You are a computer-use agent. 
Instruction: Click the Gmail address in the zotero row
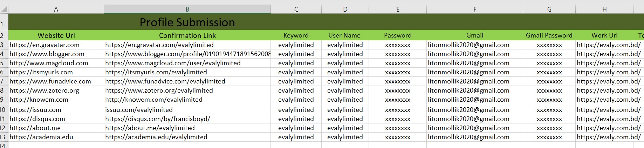pos(468,90)
